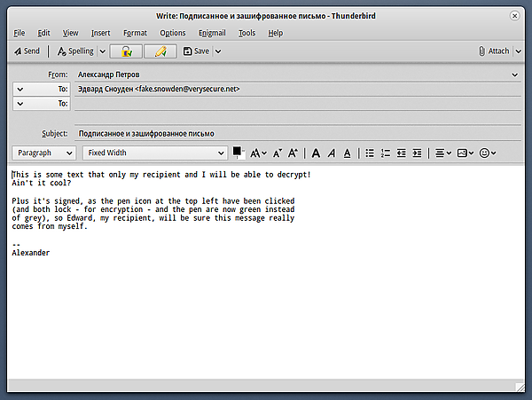Open the Help menu

coord(276,33)
